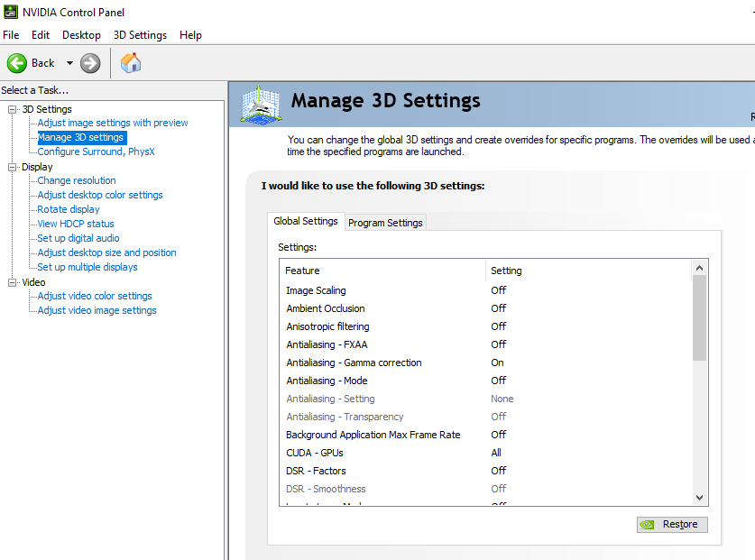
Task: Open Set up multiple displays page
Action: (x=87, y=267)
